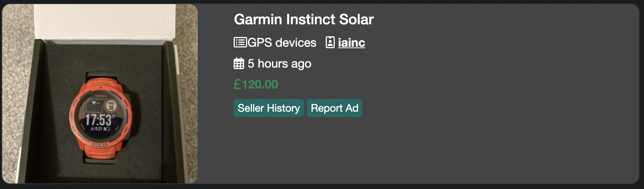Click the "5 hours ago" timestamp
Viewport: 644px width, 189px height.
pos(279,63)
